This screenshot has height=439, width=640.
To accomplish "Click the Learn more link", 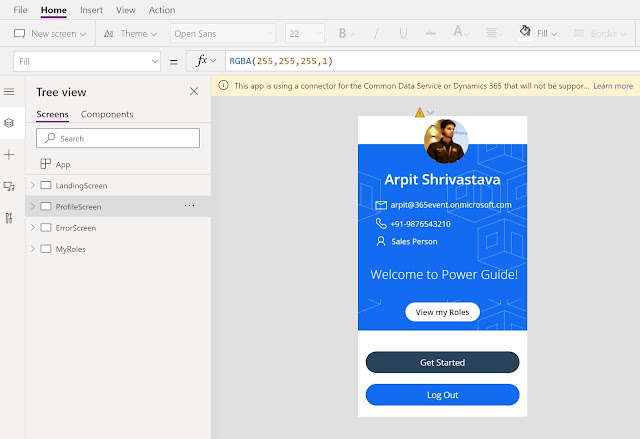I will [x=613, y=86].
